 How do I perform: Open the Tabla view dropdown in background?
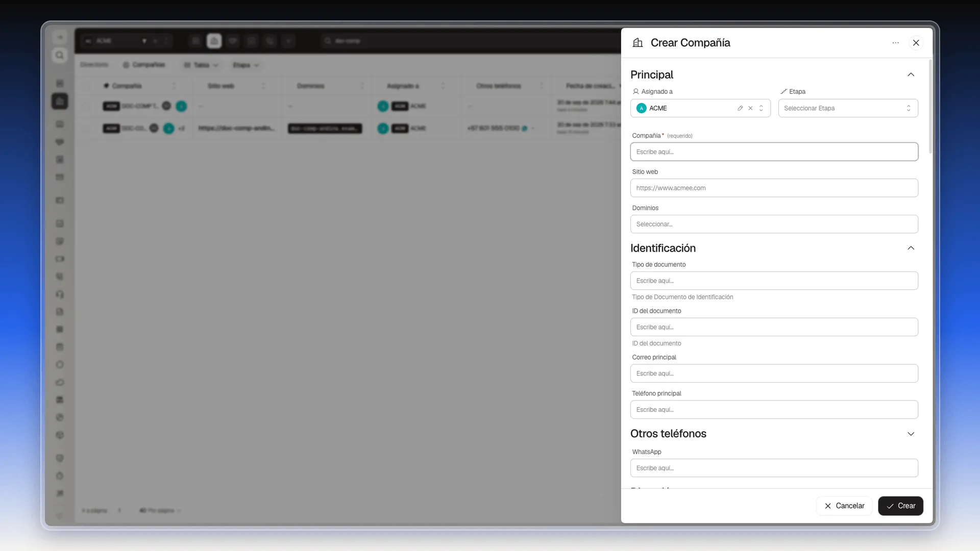pyautogui.click(x=201, y=65)
